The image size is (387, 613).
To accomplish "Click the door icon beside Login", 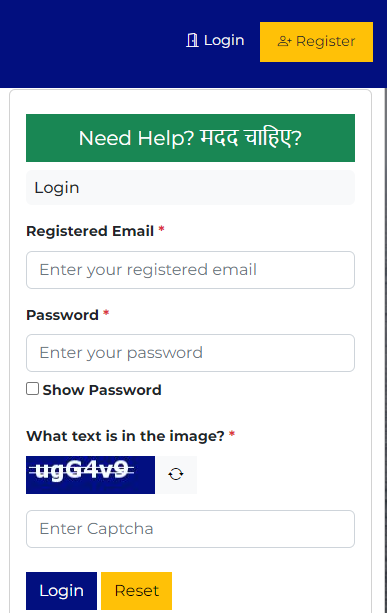I will point(192,40).
